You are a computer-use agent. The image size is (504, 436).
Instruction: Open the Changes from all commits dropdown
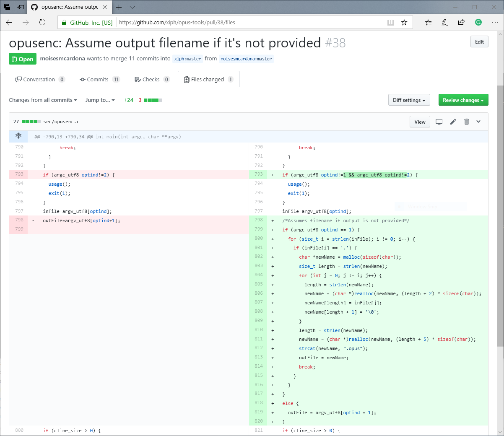[x=43, y=100]
